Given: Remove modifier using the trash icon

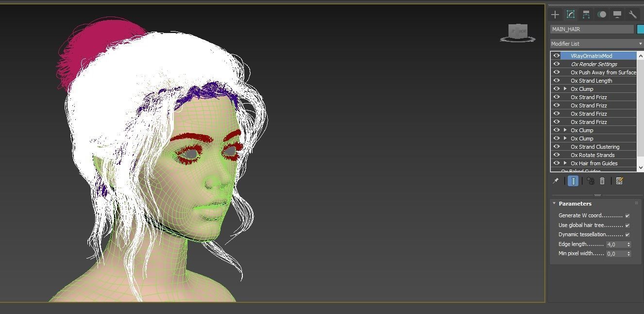Looking at the screenshot, I should (602, 181).
